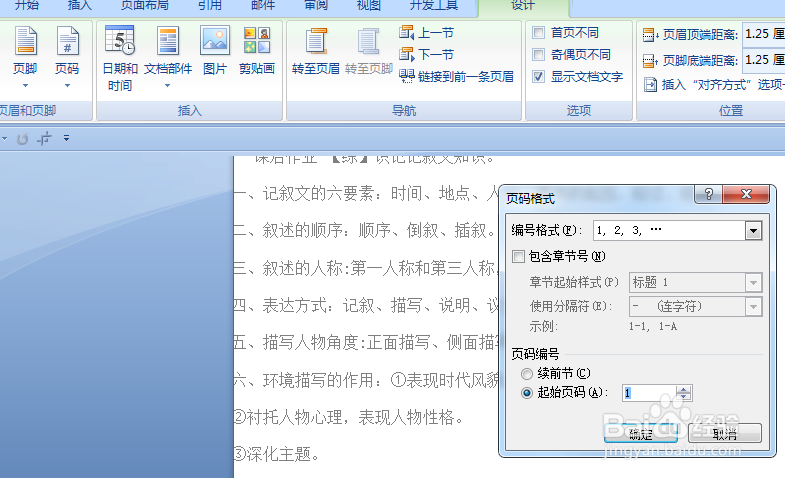The width and height of the screenshot is (785, 478).
Task: Close the 页码格式 dialog with X
Action: [x=746, y=194]
